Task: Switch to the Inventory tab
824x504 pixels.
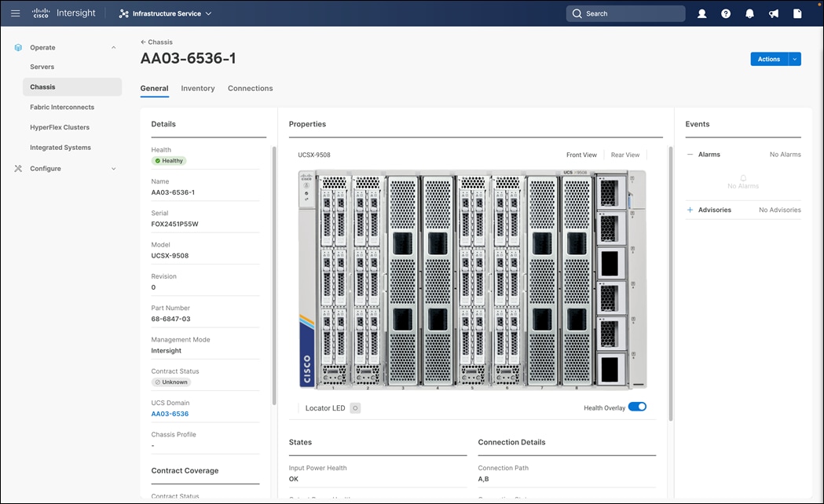Action: click(197, 88)
